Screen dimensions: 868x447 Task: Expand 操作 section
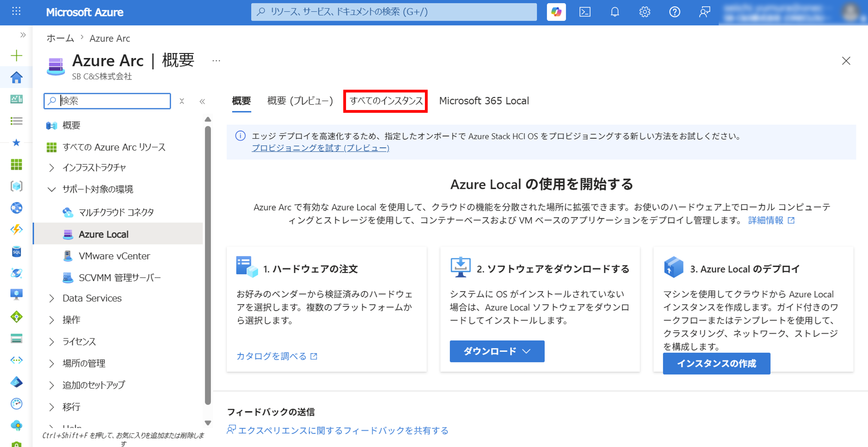[x=51, y=320]
